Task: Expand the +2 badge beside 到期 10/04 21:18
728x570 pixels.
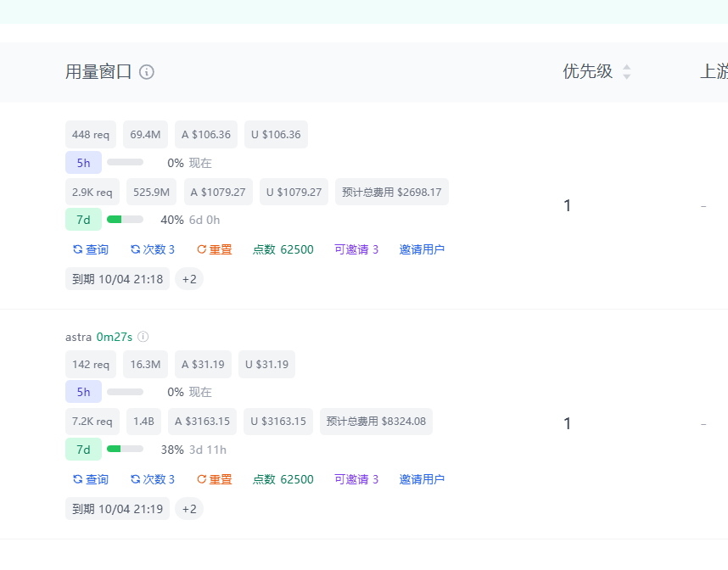Action: [x=189, y=279]
